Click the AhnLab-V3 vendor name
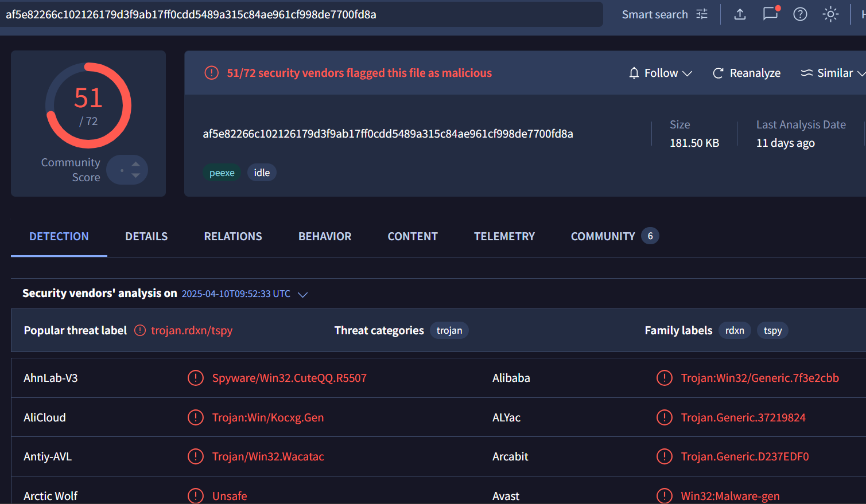Image resolution: width=866 pixels, height=504 pixels. point(51,378)
